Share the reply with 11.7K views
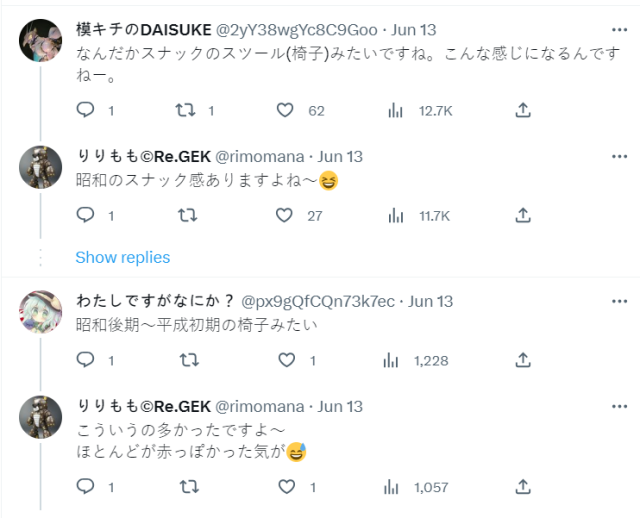This screenshot has height=518, width=640. 522,215
